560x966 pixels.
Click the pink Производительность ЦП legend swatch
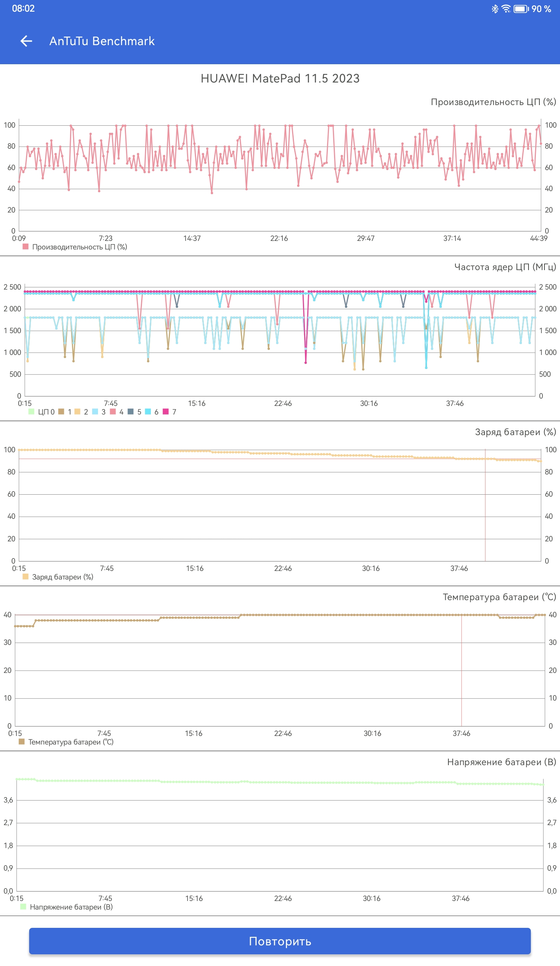coord(26,246)
